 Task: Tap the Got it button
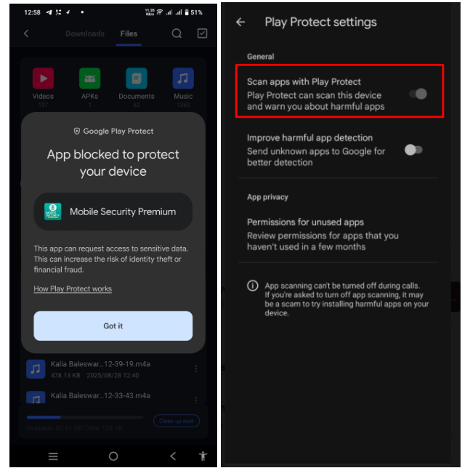point(113,326)
